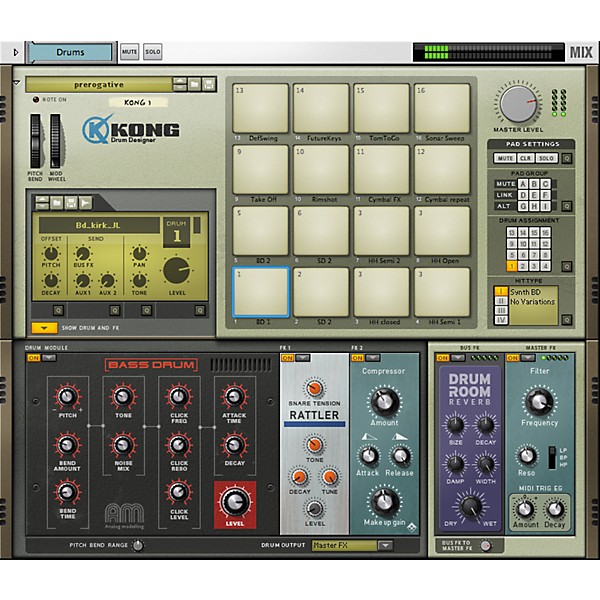Save the Bd_kirk_JL drum patch with the disk icon
The image size is (600, 600).
(x=71, y=202)
